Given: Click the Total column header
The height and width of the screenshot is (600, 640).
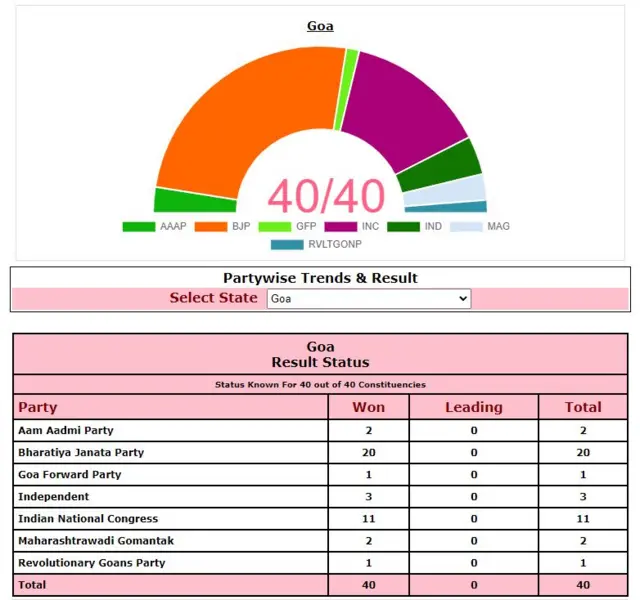Looking at the screenshot, I should pos(583,407).
